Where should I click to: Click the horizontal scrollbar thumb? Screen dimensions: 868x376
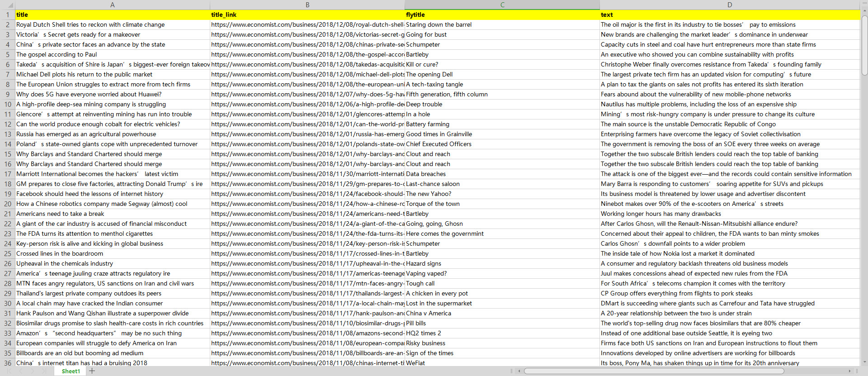click(653, 371)
